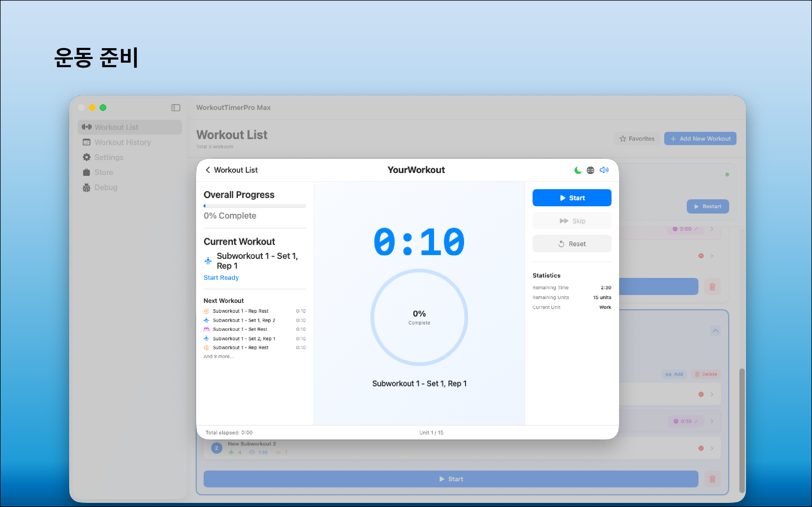Toggle Favorites star filter
The height and width of the screenshot is (507, 812).
point(637,138)
